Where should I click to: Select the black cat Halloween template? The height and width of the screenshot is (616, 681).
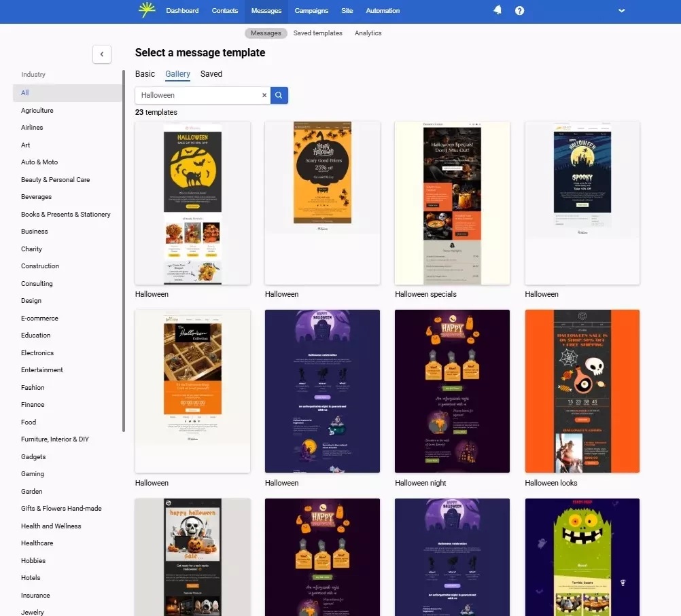(192, 203)
